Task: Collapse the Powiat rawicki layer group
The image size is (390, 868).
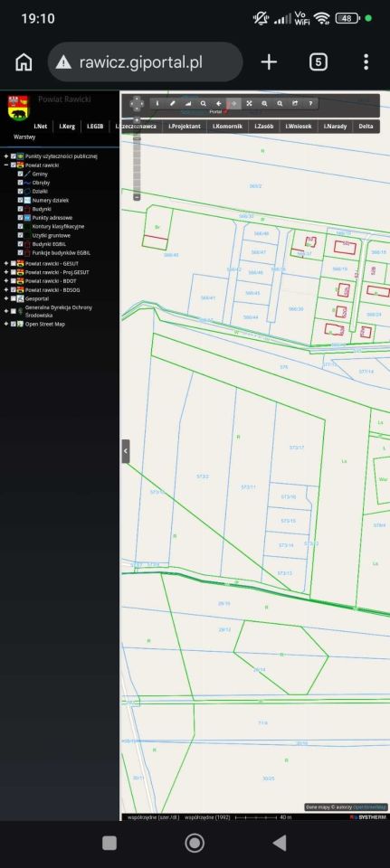Action: point(6,165)
